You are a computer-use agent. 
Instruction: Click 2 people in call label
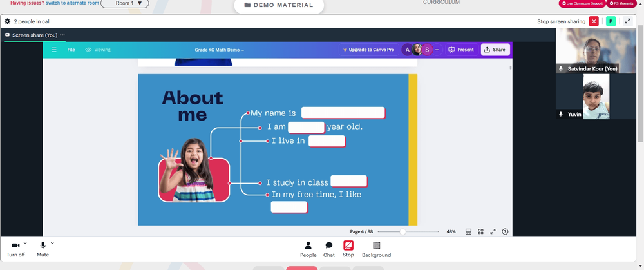click(x=32, y=21)
